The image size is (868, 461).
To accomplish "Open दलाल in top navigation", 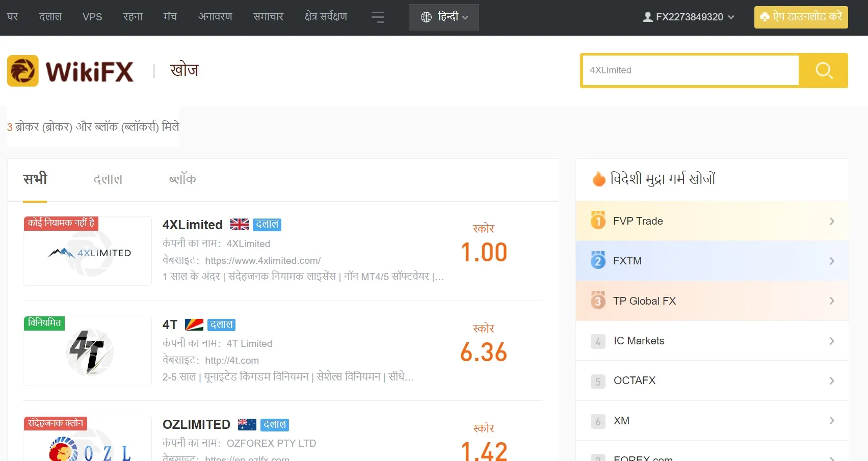I will point(50,17).
